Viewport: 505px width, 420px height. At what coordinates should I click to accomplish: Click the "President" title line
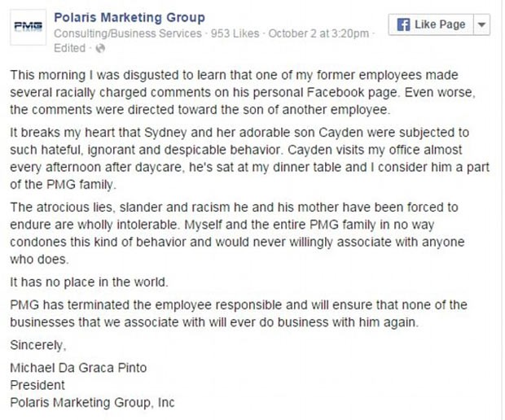(37, 385)
